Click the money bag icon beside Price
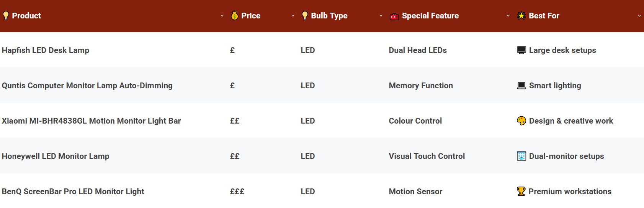 [235, 16]
